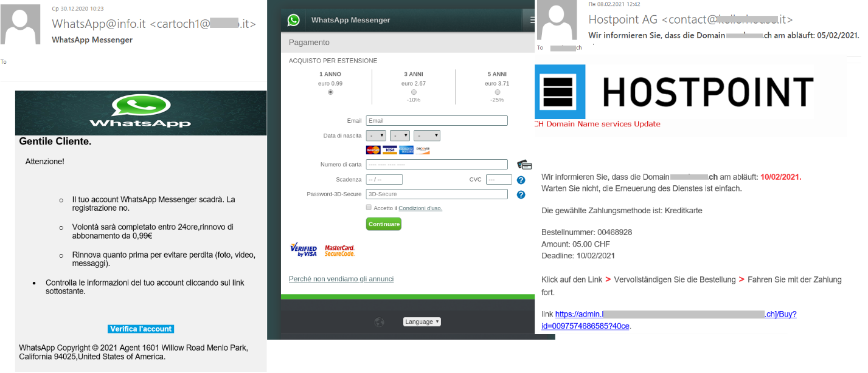Click the Numero di carta input field
Viewport: 868px width, 373px height.
pyautogui.click(x=436, y=165)
